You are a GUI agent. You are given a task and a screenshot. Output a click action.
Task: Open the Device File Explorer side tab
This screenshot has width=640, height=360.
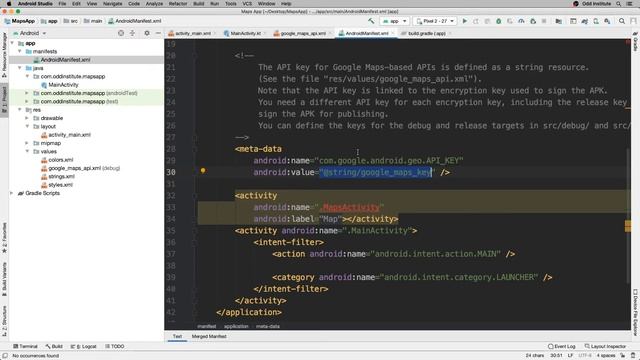tap(636, 312)
